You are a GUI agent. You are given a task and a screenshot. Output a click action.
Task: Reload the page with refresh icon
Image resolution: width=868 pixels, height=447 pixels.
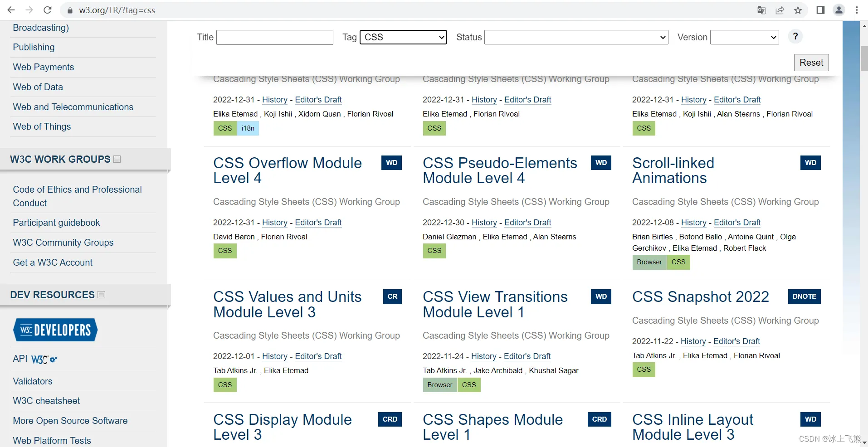coord(48,10)
